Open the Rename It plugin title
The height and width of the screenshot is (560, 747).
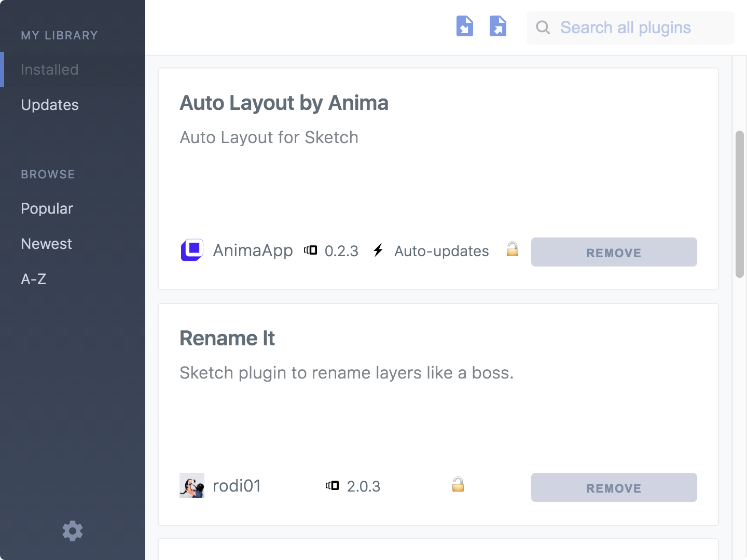pos(227,339)
